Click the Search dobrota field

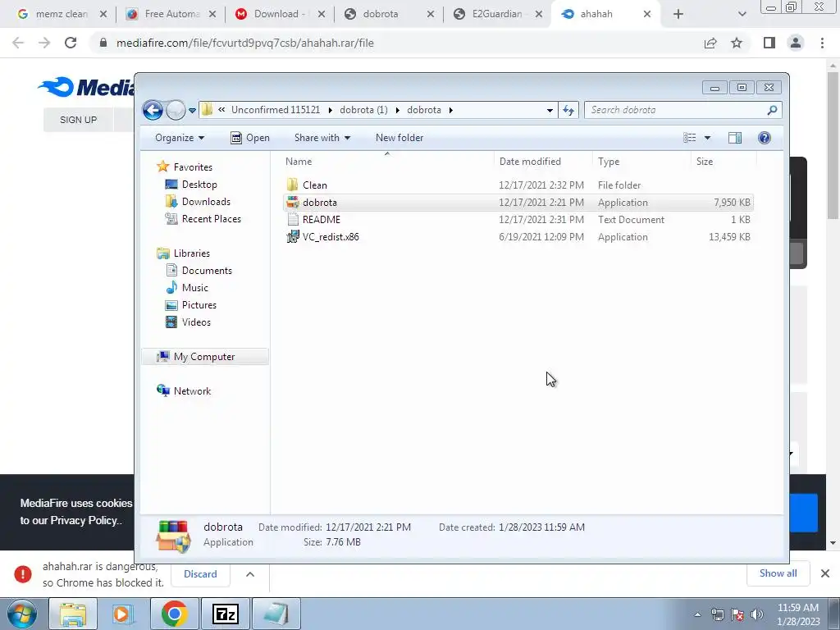pos(682,110)
